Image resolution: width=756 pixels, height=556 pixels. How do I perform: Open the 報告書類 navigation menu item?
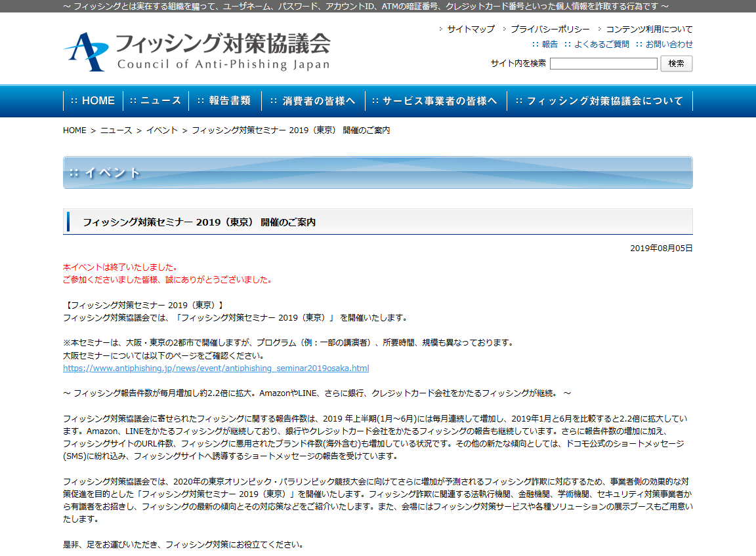pyautogui.click(x=225, y=101)
